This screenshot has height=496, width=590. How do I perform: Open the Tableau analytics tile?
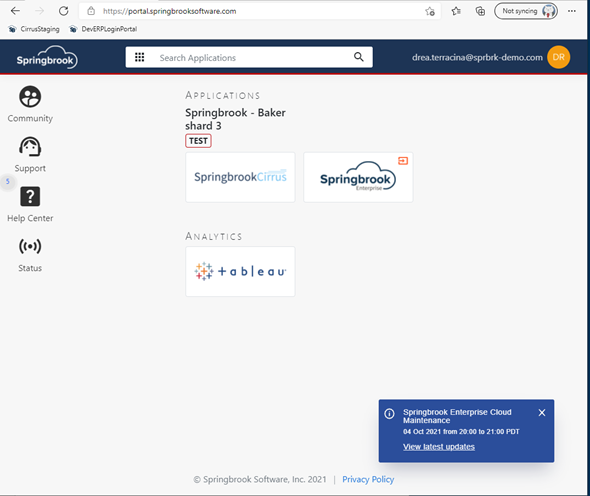point(240,271)
